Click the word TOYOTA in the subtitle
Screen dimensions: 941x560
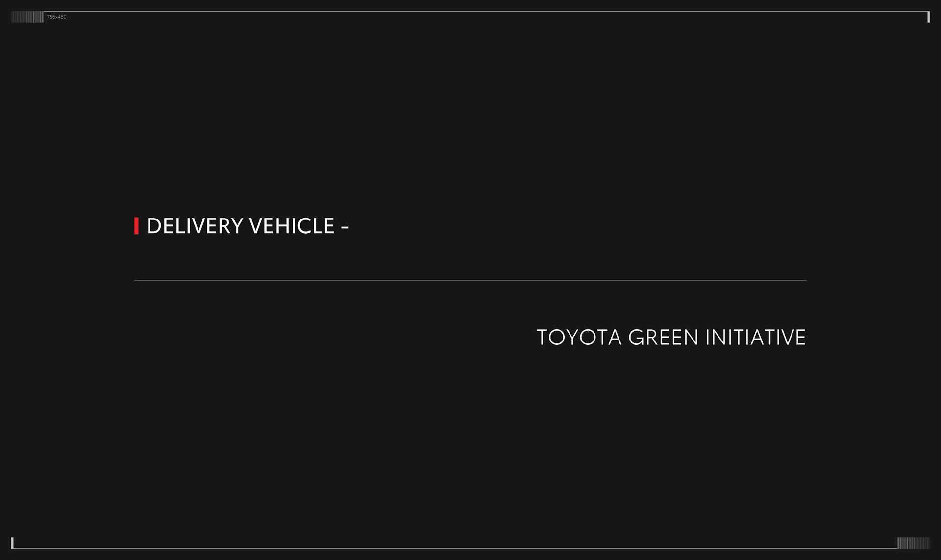coord(579,338)
